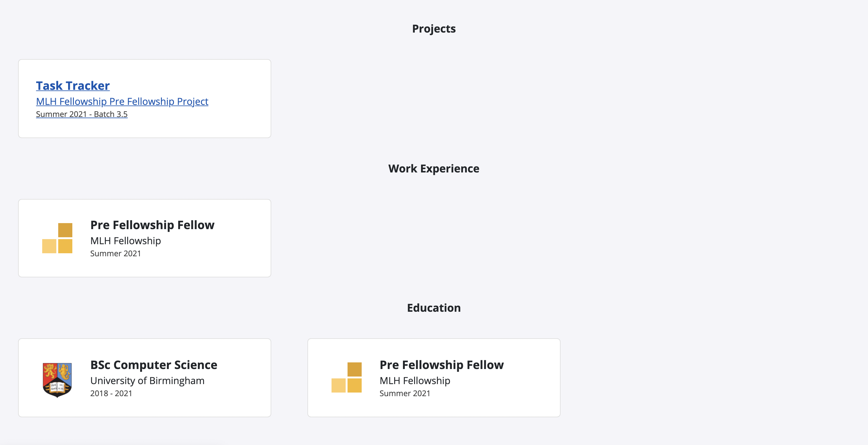Click the University of Birmingham text
The height and width of the screenshot is (445, 868).
(147, 380)
